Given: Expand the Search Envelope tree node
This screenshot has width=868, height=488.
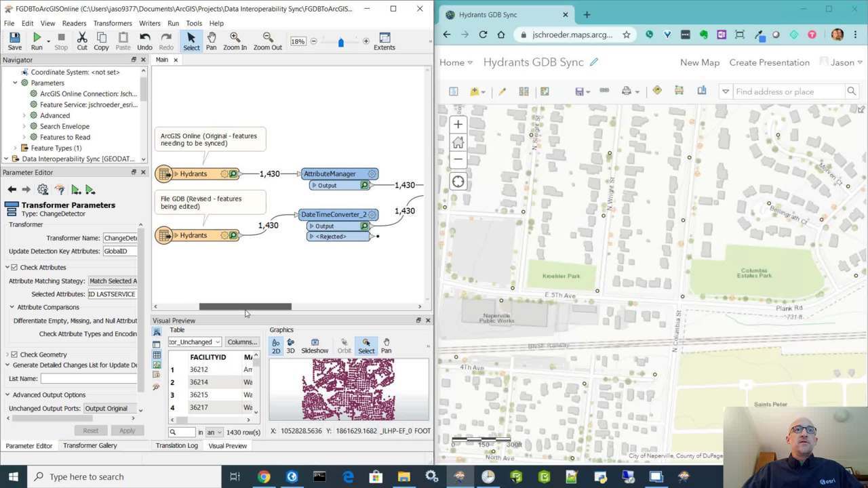Looking at the screenshot, I should click(x=24, y=126).
